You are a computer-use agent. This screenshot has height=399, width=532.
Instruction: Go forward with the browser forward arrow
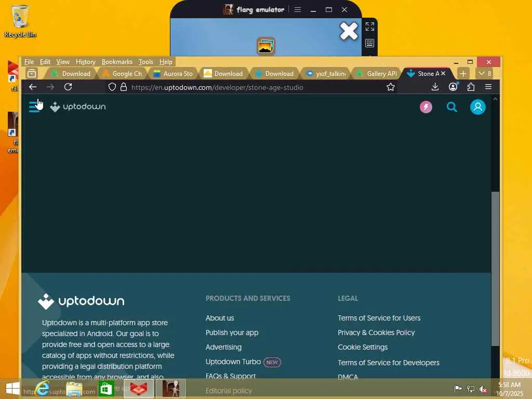click(50, 87)
